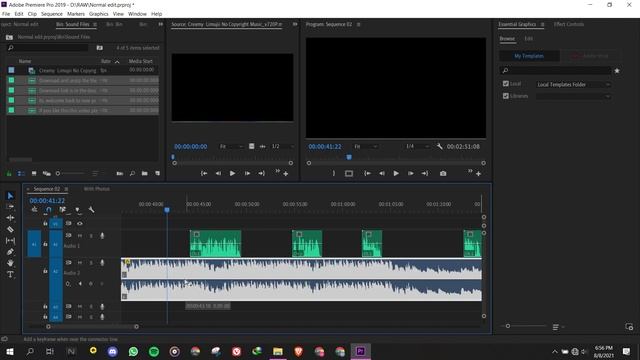Go to Out point in Program Monitor
Image resolution: width=640 pixels, height=360 pixels.
click(424, 173)
